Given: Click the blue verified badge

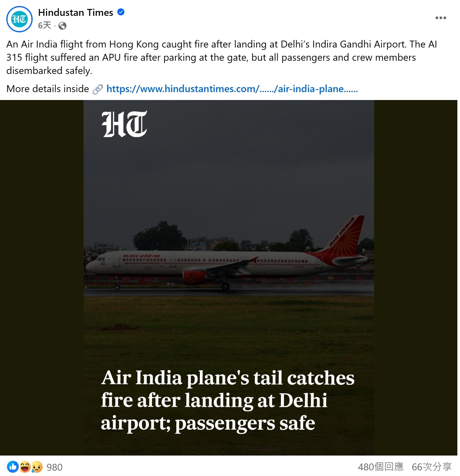Looking at the screenshot, I should tap(121, 12).
